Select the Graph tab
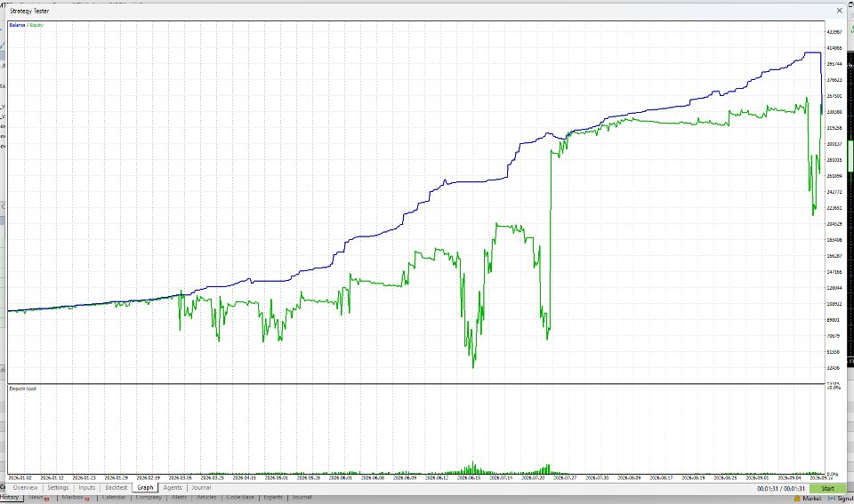Screen dimensions: 854x504 [x=145, y=488]
